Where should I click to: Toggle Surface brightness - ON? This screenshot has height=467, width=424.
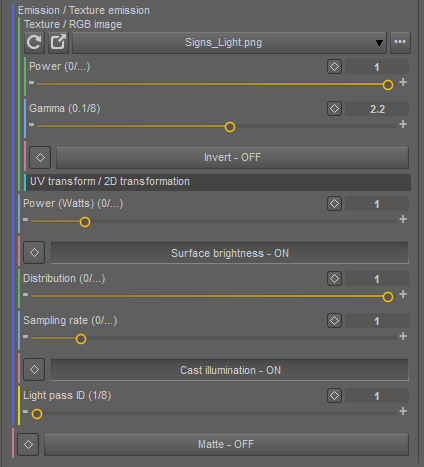230,253
